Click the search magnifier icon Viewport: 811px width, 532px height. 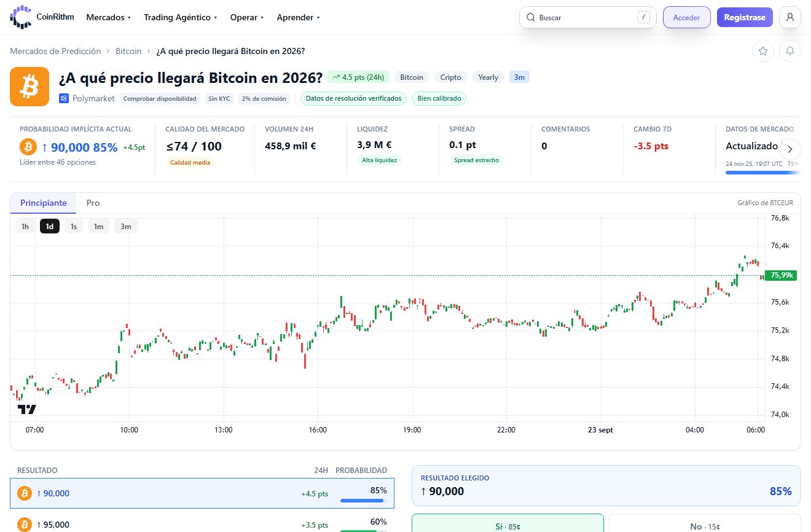(x=530, y=18)
